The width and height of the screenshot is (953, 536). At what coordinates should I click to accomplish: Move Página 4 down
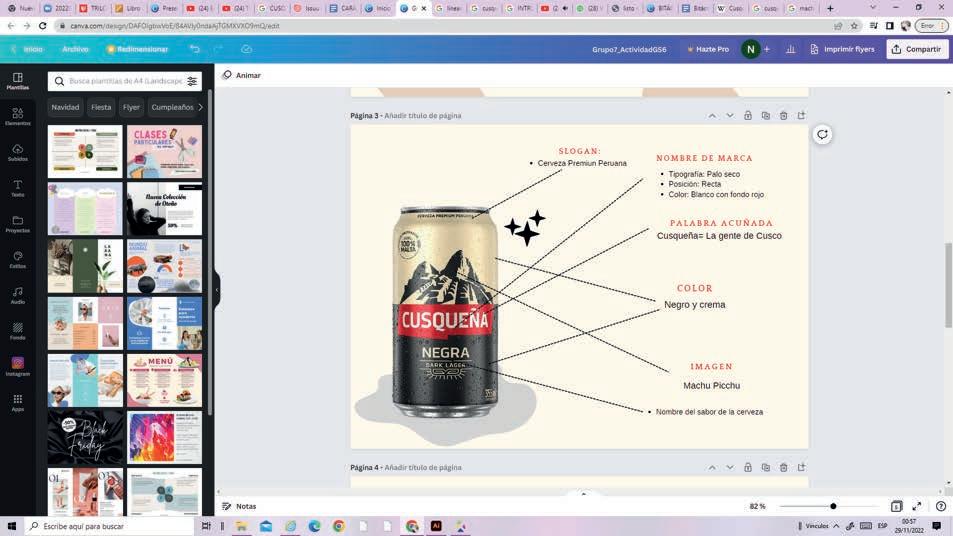click(729, 467)
